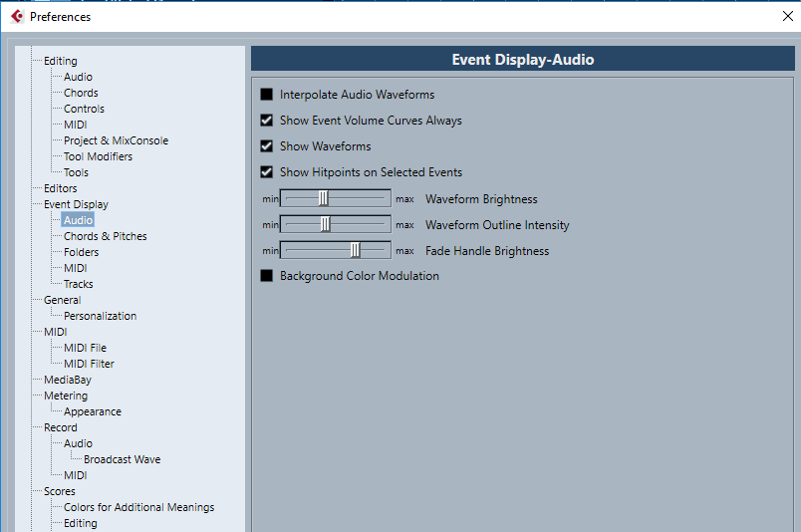Select highlighted Audio under Event Display
Image resolution: width=801 pixels, height=532 pixels.
tap(78, 220)
